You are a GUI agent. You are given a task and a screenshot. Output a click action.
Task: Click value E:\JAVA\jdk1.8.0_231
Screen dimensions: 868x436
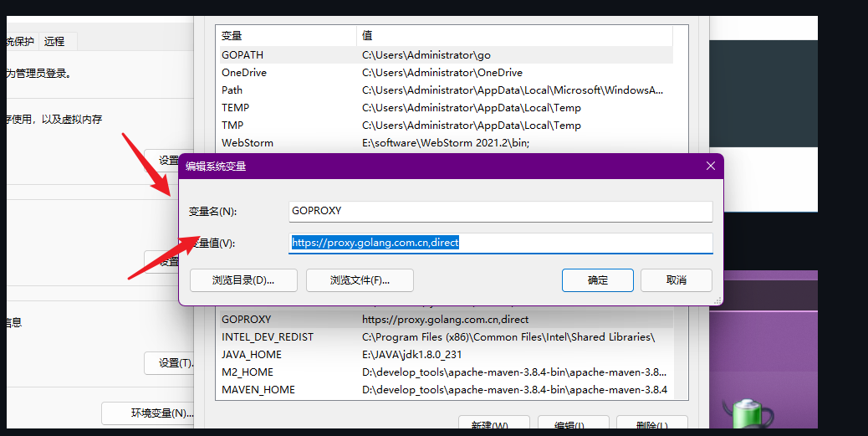click(412, 355)
